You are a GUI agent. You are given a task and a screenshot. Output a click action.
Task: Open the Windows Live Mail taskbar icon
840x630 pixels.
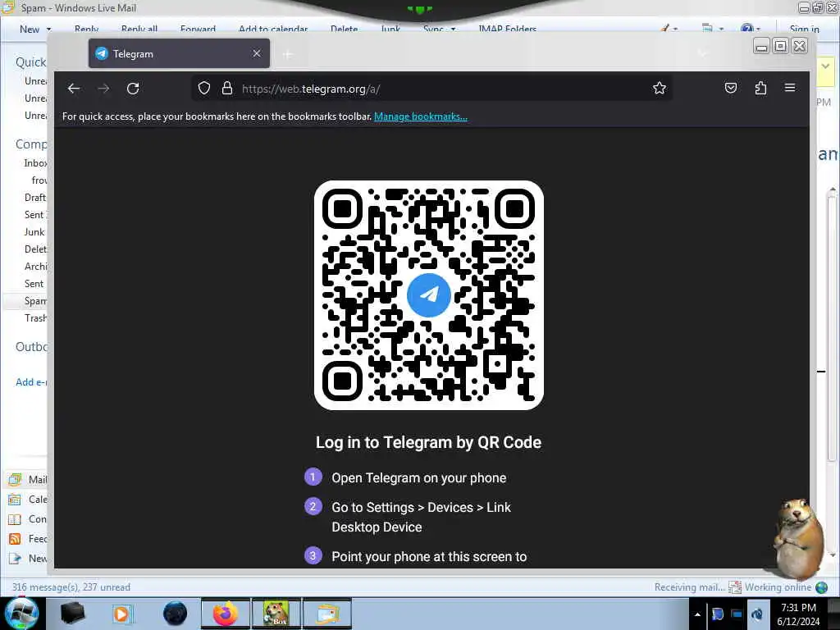327,614
